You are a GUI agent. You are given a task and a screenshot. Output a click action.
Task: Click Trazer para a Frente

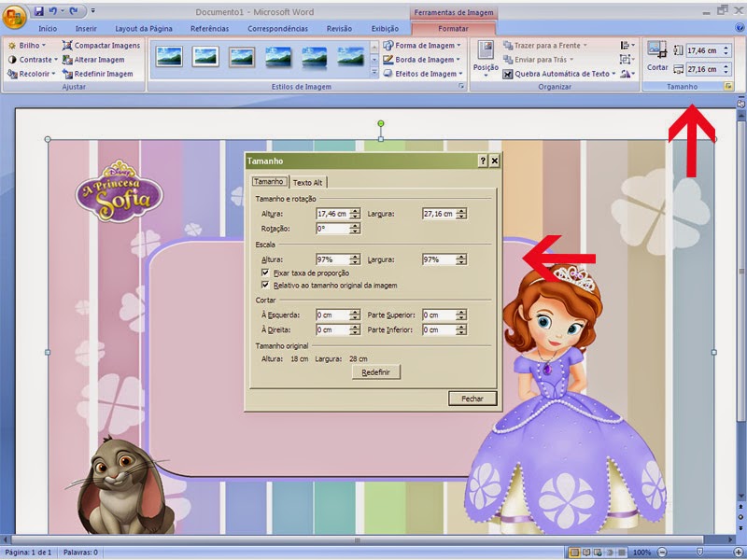tap(545, 45)
